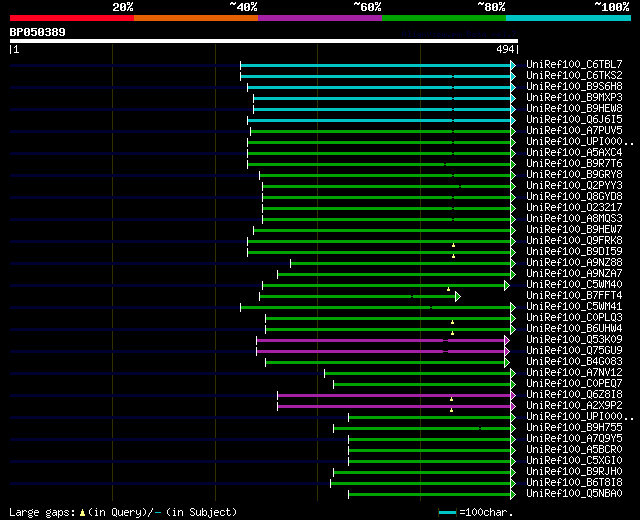Open hit UniRef100_B4G083
The width and height of the screenshot is (640, 520).
pos(574,362)
